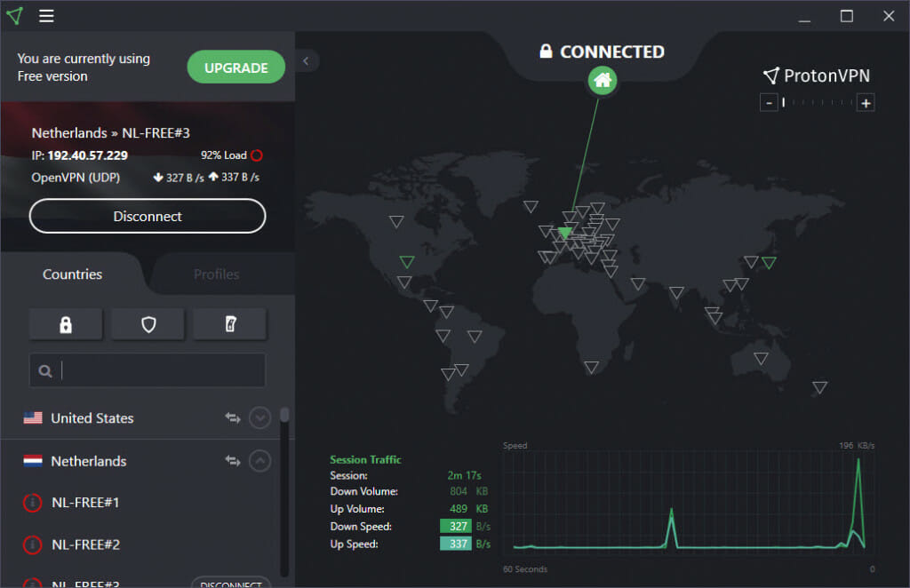Click the Session Traffic heading

pos(365,459)
